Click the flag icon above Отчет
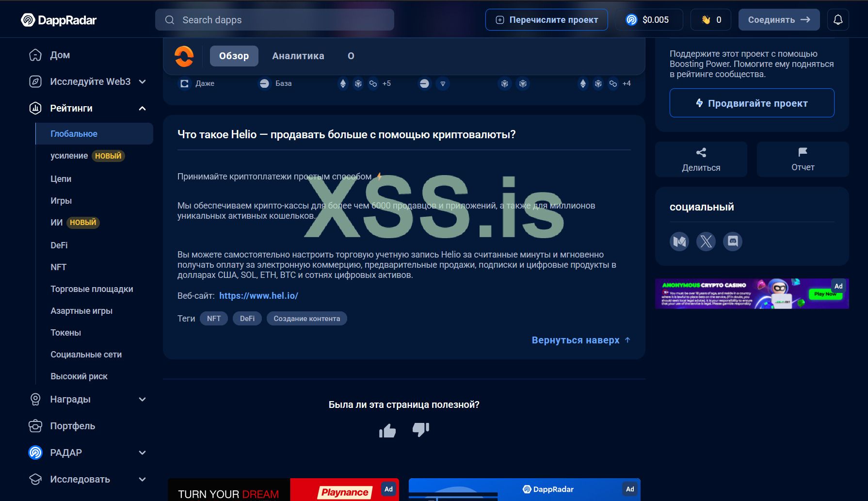The image size is (868, 501). pos(803,152)
